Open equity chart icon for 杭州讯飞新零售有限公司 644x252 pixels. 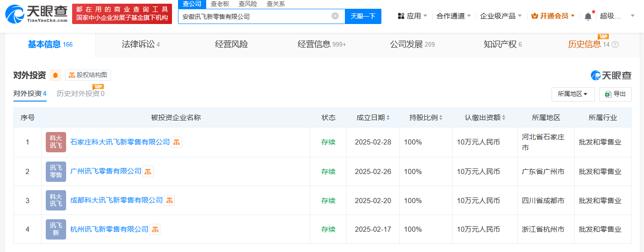point(155,229)
